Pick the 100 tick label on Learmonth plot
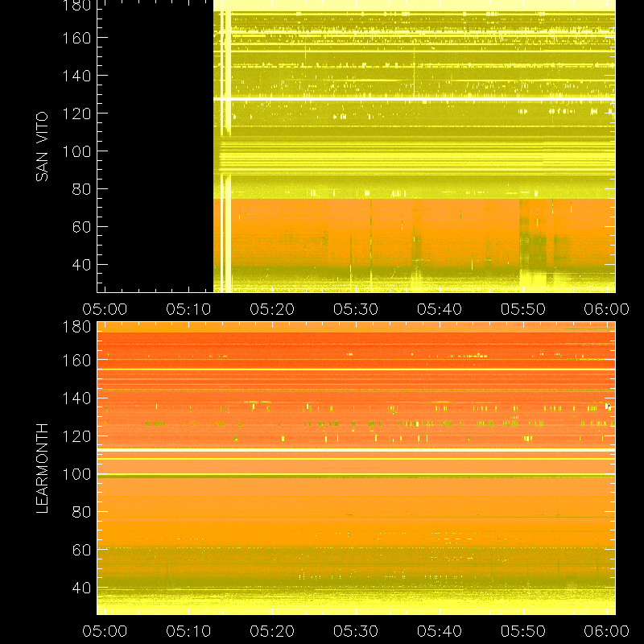The image size is (644, 644). click(76, 474)
